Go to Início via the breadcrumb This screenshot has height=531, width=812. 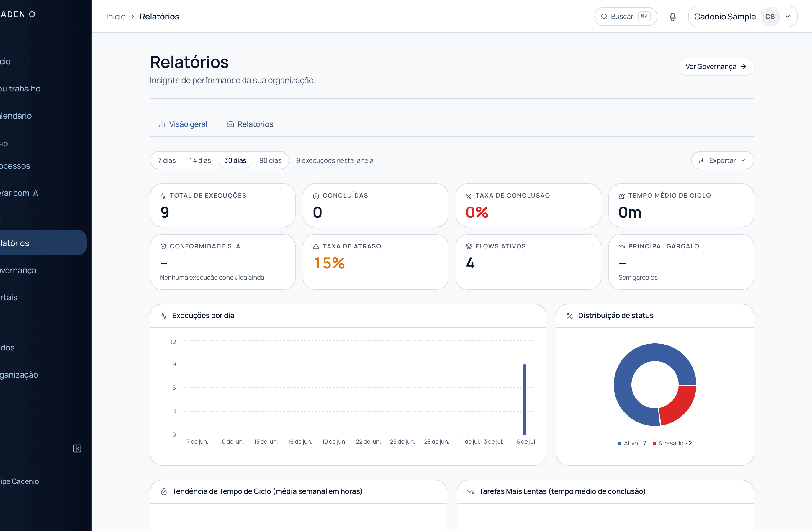pos(116,17)
